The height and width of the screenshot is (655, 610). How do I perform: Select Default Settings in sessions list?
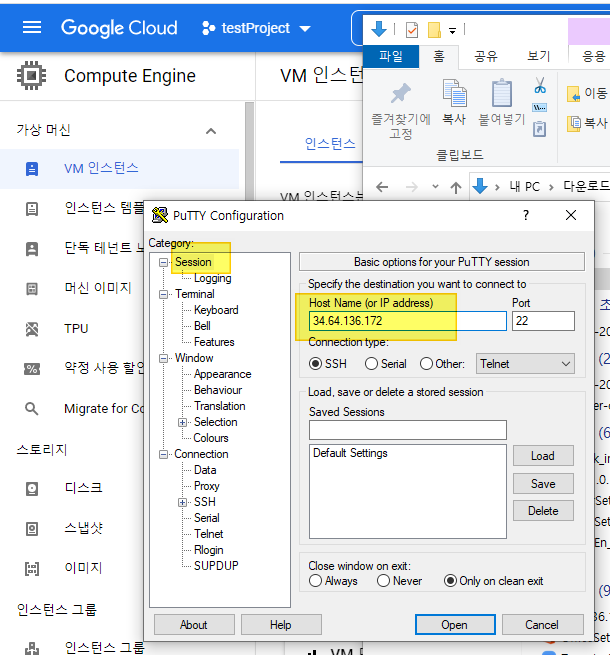[x=350, y=453]
